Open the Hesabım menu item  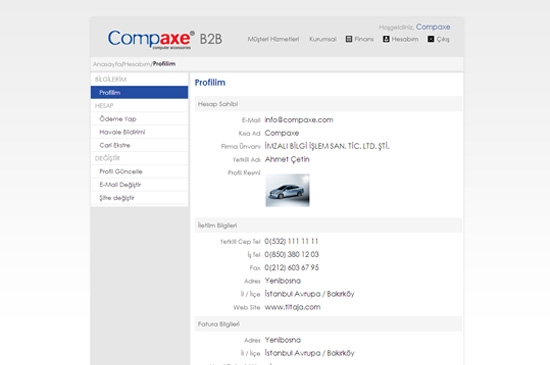pyautogui.click(x=405, y=39)
